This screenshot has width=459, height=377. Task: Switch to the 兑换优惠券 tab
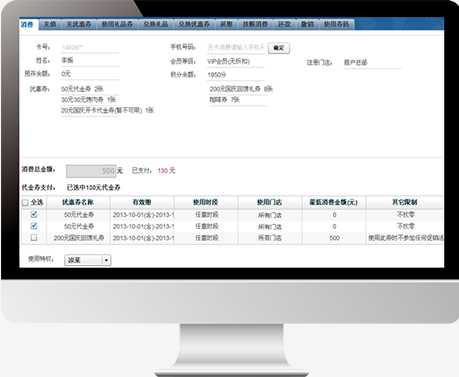[x=194, y=24]
